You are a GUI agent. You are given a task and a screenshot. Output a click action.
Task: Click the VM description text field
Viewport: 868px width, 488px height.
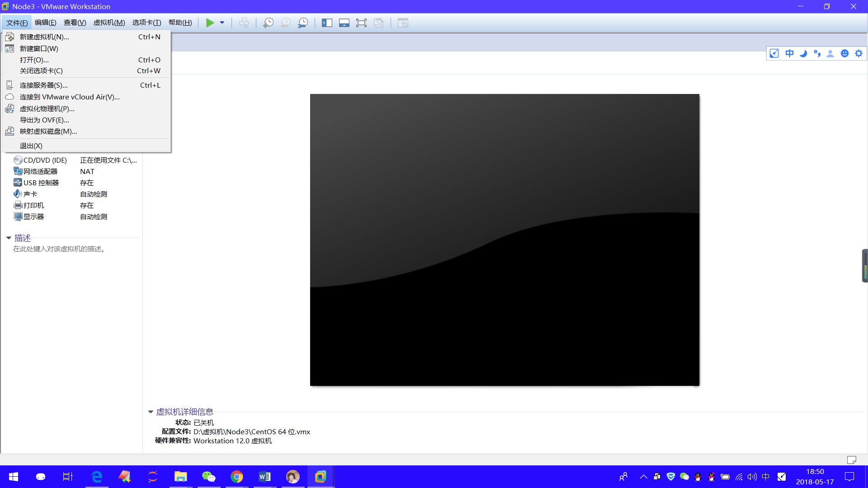(59, 249)
